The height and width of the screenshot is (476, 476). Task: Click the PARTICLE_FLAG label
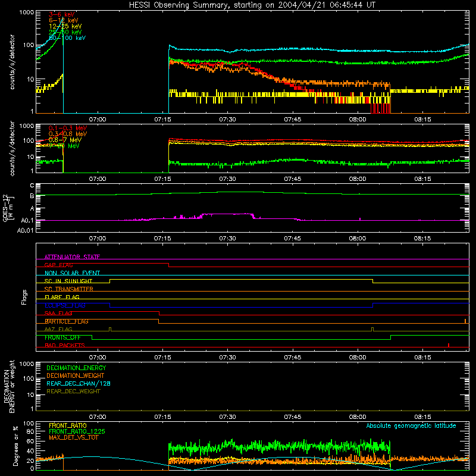coord(67,321)
